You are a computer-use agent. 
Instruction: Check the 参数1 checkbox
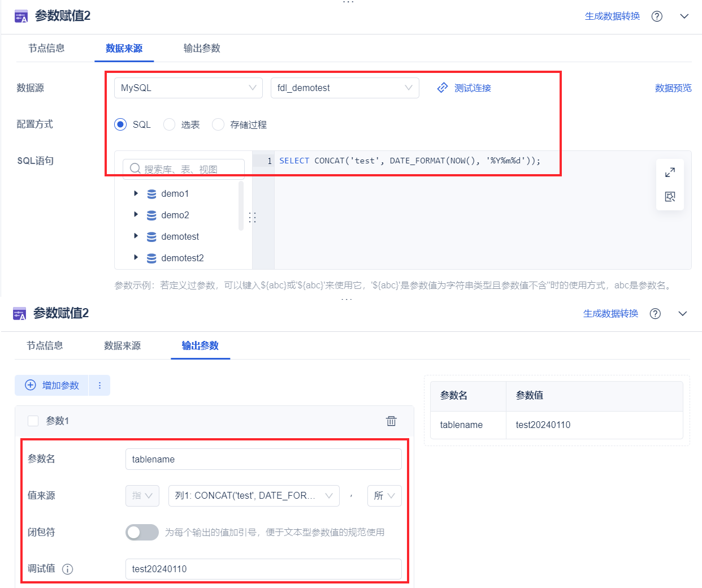33,421
